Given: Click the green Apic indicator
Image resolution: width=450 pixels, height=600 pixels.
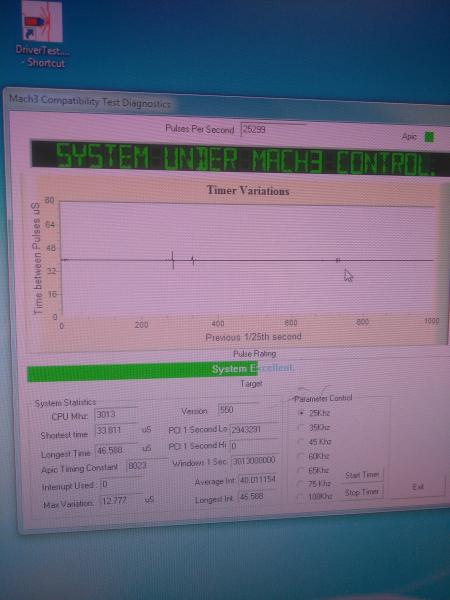Looking at the screenshot, I should (429, 137).
